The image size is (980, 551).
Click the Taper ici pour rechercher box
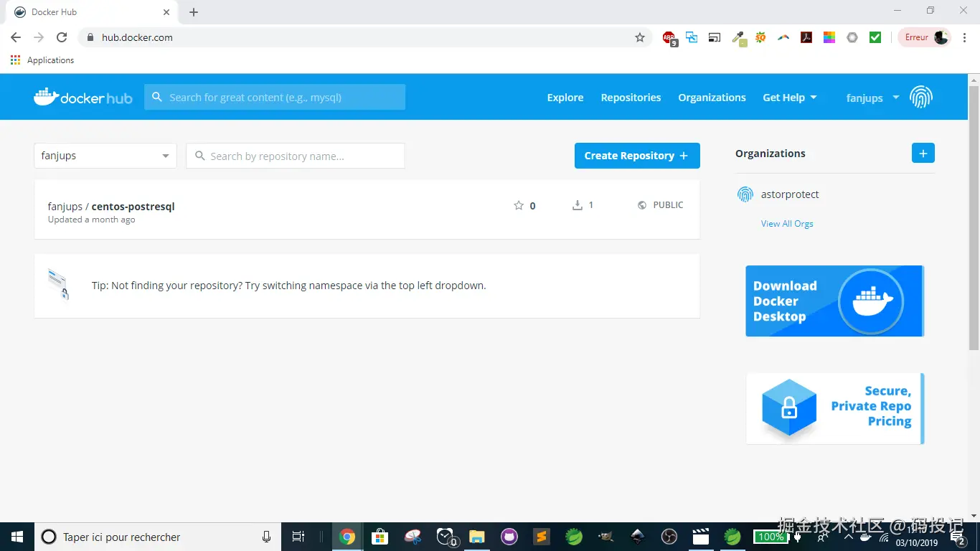158,537
